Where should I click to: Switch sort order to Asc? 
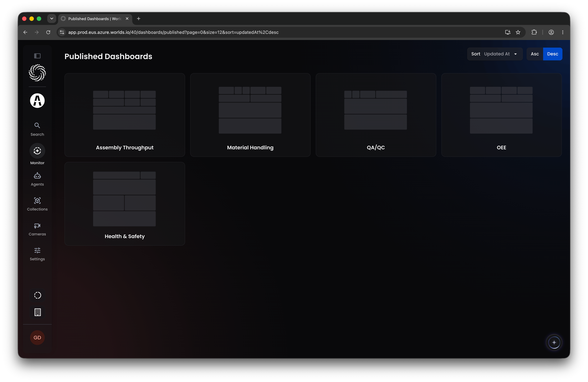(535, 54)
